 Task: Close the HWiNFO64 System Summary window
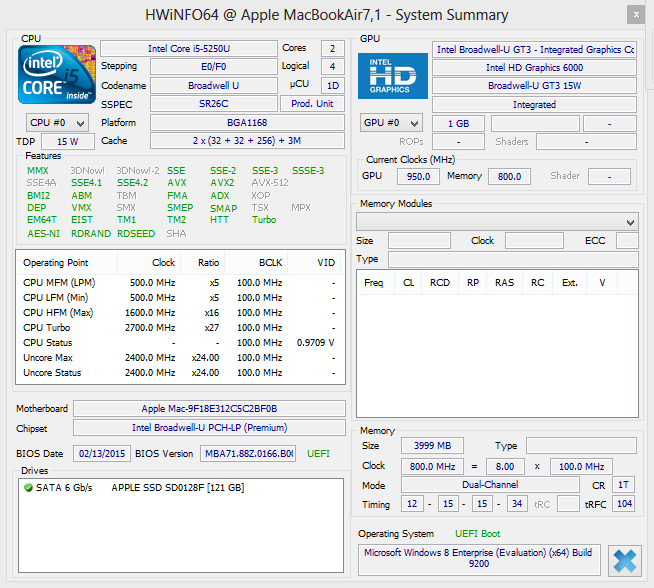tap(634, 15)
